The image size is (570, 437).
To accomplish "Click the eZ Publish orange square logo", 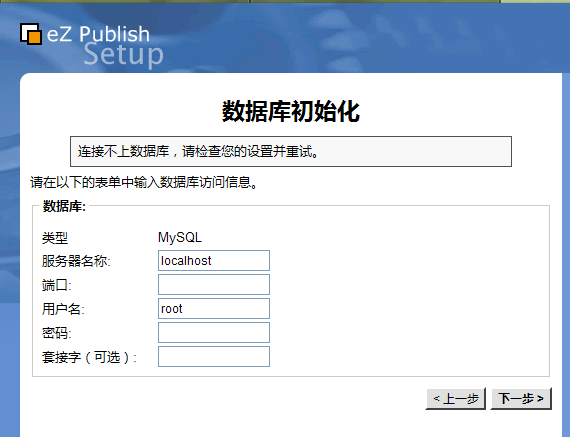I will tap(31, 34).
